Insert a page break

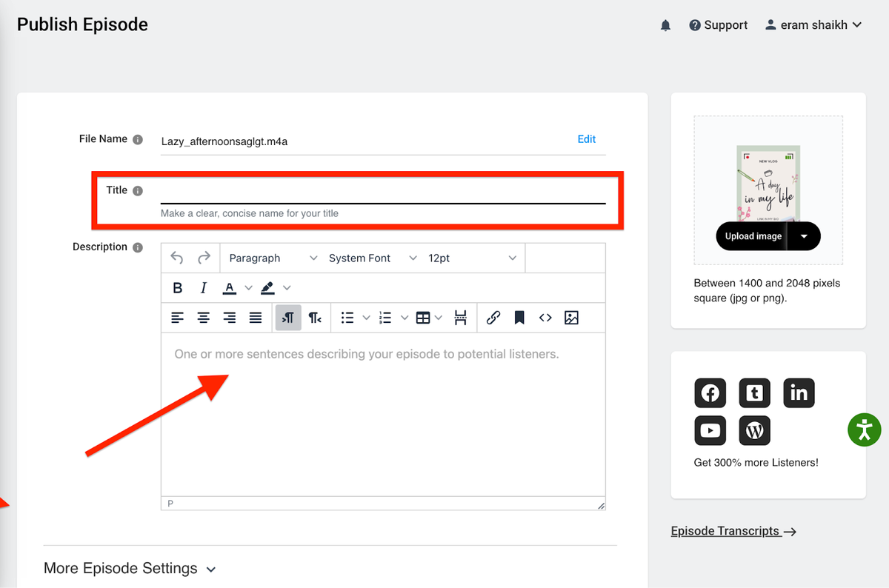pyautogui.click(x=461, y=318)
